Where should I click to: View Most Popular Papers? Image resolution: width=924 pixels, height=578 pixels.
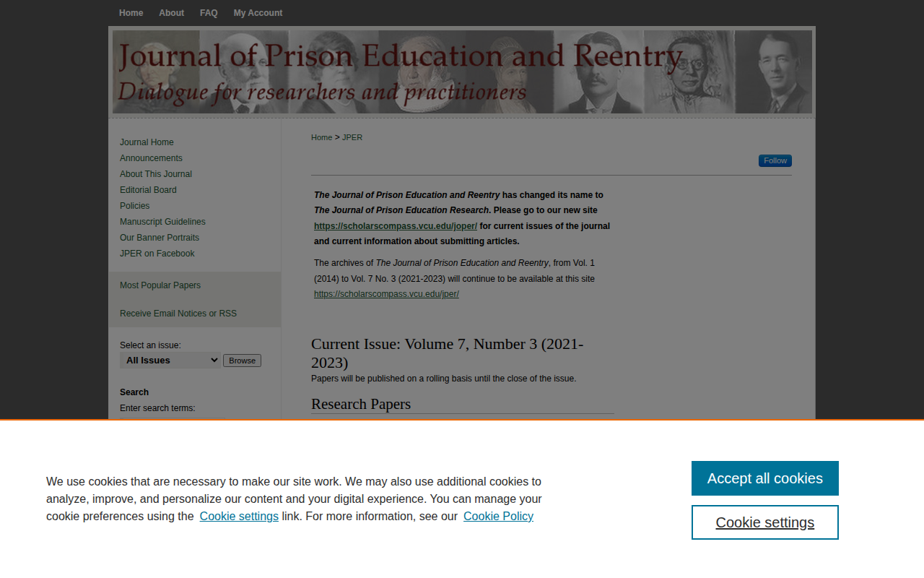click(160, 285)
